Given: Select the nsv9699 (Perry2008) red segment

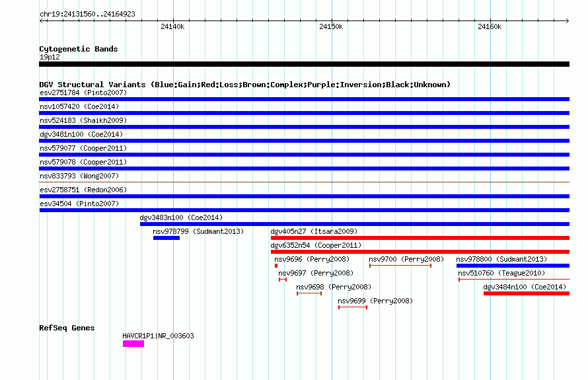Looking at the screenshot, I should click(353, 307).
